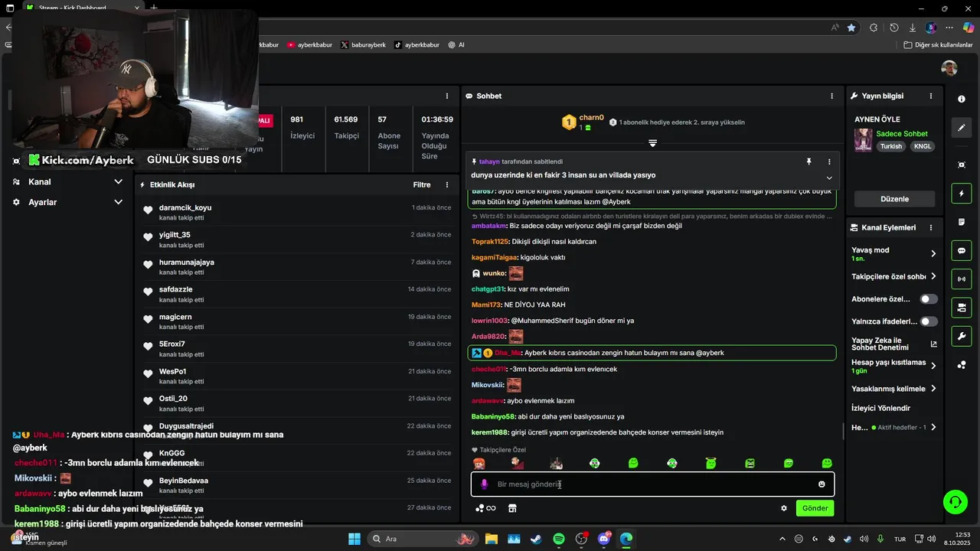Open stream stats panel three-dot menu

point(447,96)
